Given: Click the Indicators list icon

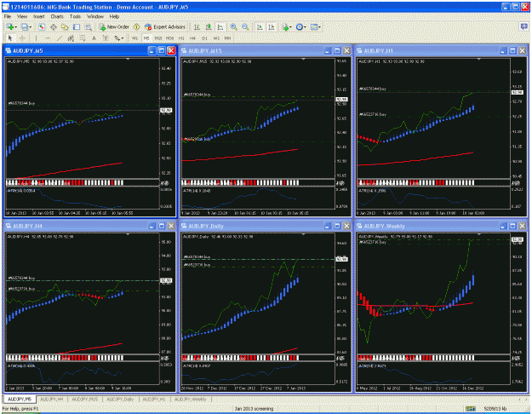Looking at the screenshot, I should click(x=285, y=26).
